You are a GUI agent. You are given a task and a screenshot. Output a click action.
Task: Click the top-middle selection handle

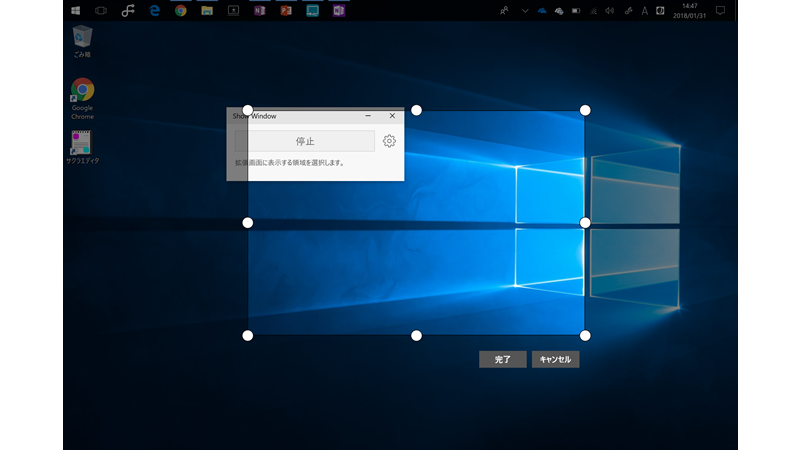coord(416,110)
